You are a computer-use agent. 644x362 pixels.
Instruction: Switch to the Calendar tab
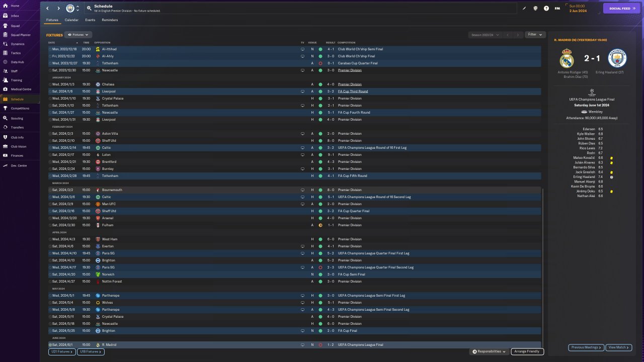71,20
